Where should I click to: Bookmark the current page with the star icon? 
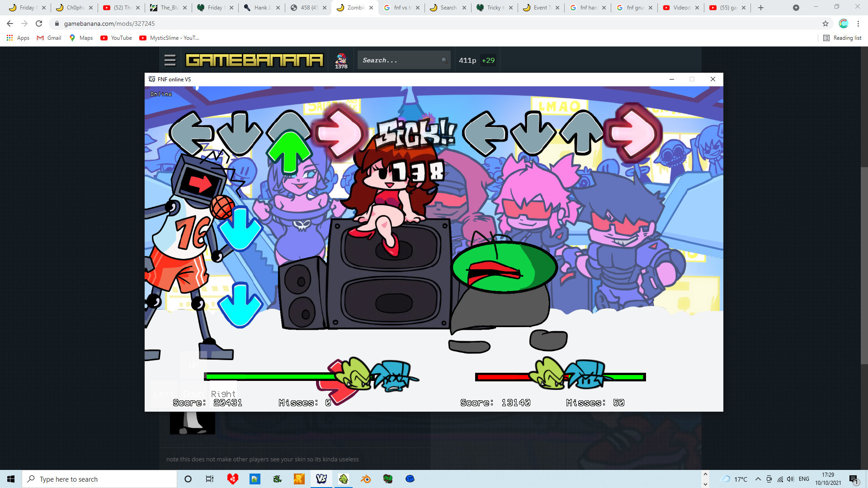click(x=826, y=23)
